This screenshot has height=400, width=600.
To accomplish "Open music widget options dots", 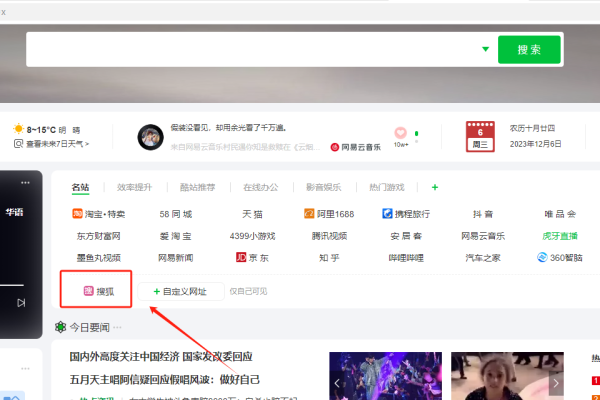I will (x=25, y=183).
